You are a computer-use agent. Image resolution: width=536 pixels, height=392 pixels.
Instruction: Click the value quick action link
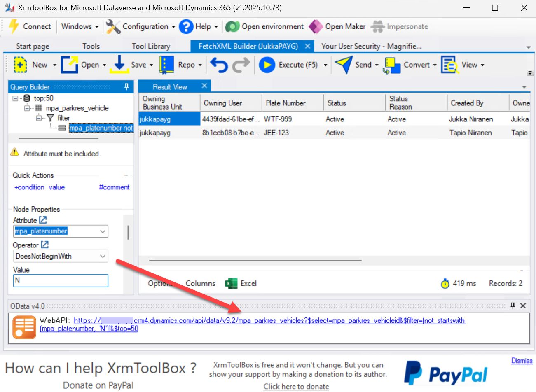[x=57, y=187]
